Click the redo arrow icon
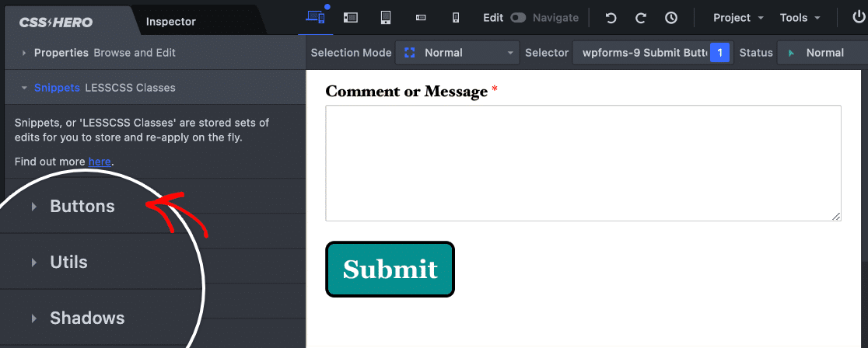 coord(641,18)
